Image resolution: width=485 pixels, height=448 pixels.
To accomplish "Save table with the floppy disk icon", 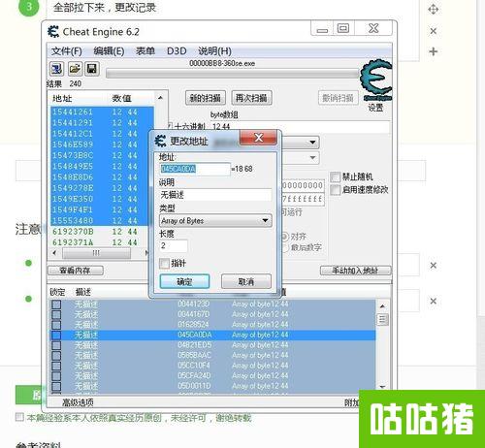I will 92,69.
